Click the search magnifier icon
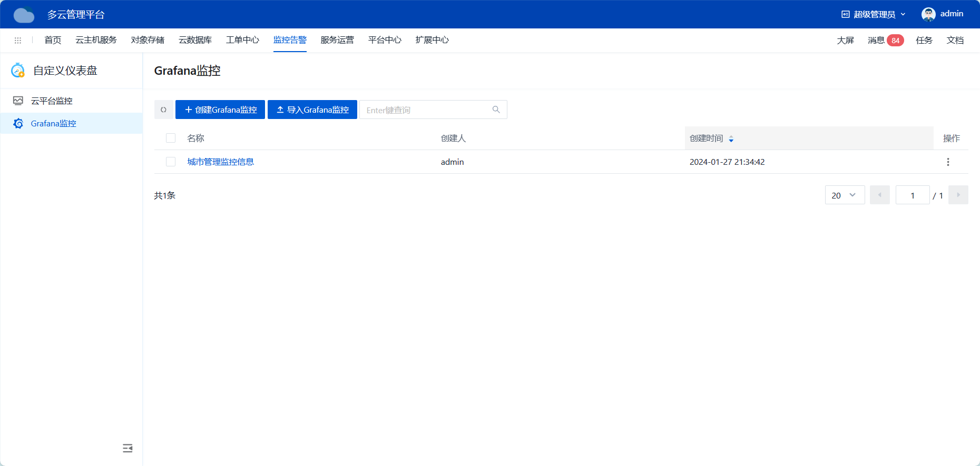The width and height of the screenshot is (980, 466). click(x=496, y=110)
